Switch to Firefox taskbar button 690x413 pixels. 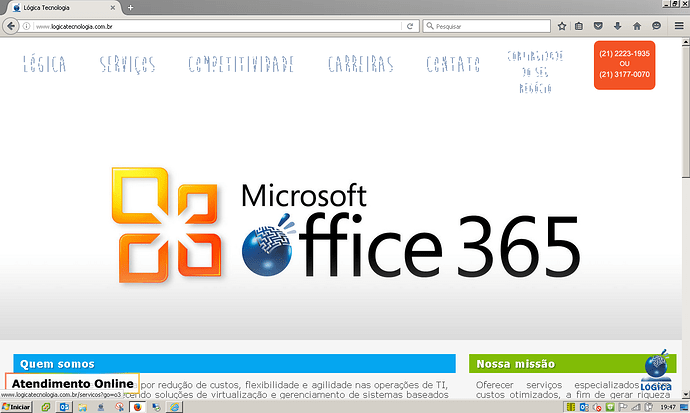137,407
